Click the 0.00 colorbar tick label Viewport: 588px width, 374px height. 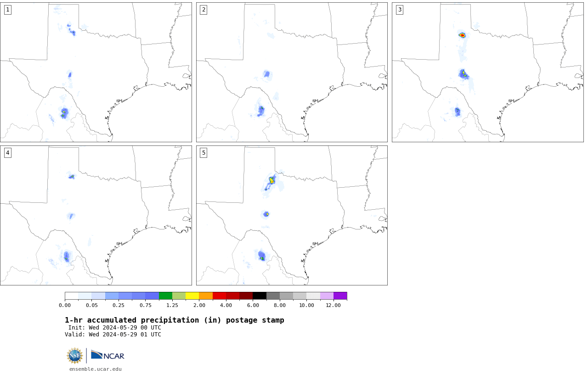pos(65,305)
